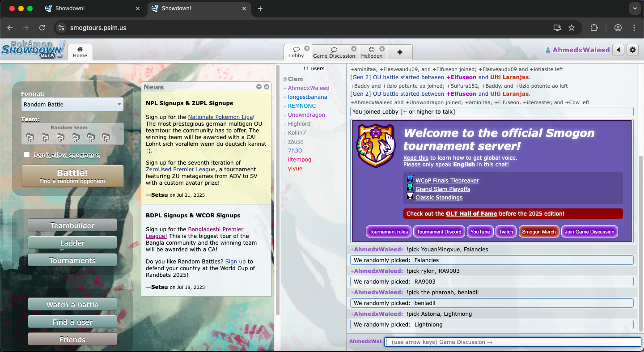Click Smogon Merch button
Viewport: 644px width, 352px height.
point(539,232)
